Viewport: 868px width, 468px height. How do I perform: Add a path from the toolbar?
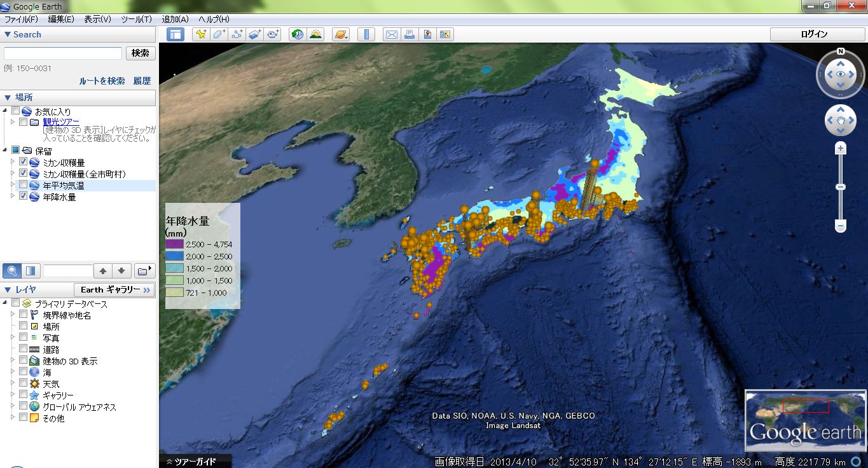237,34
